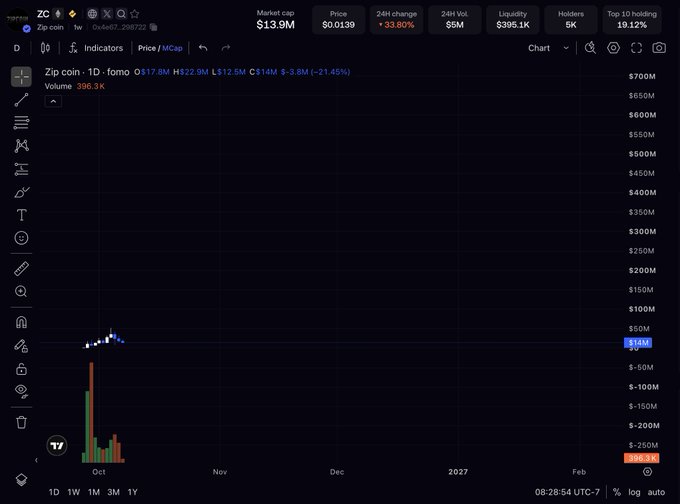Switch chart to MCap display
Screen dimensions: 680x504
pos(172,48)
